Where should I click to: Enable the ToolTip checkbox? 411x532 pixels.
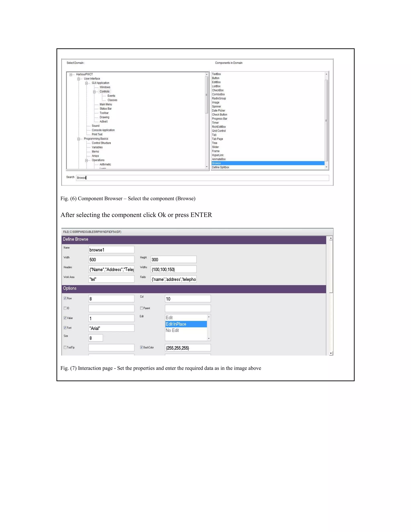[x=65, y=347]
